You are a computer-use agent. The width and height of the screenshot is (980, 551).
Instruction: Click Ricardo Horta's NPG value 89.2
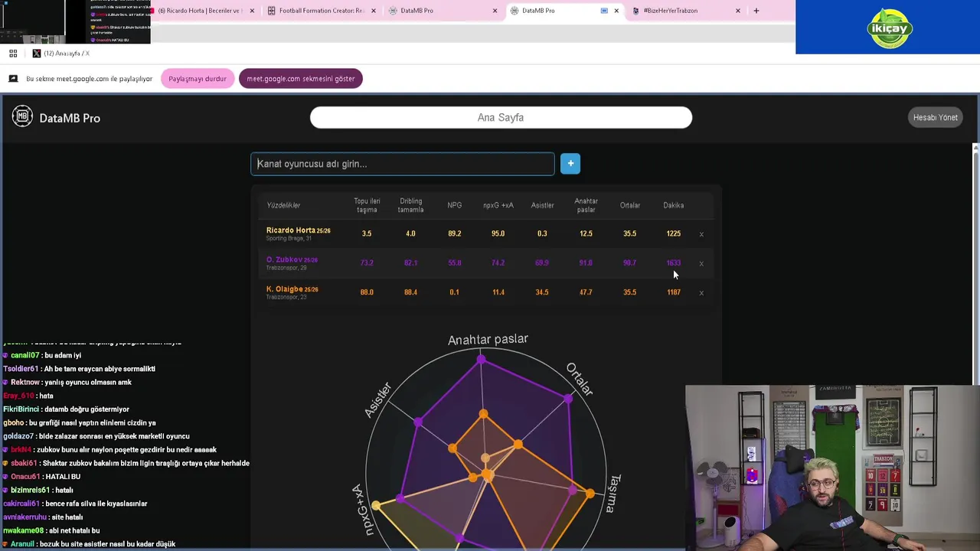[455, 233]
